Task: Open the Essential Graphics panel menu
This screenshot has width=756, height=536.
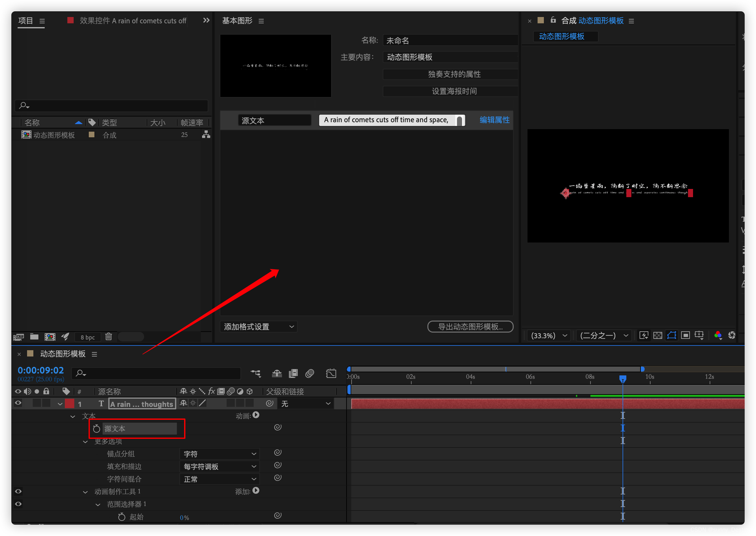Action: [x=261, y=21]
